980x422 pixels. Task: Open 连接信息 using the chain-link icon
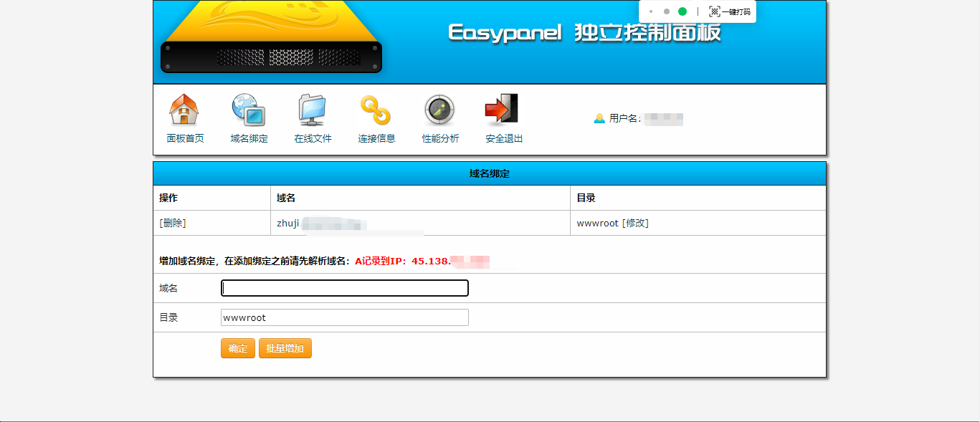(376, 110)
